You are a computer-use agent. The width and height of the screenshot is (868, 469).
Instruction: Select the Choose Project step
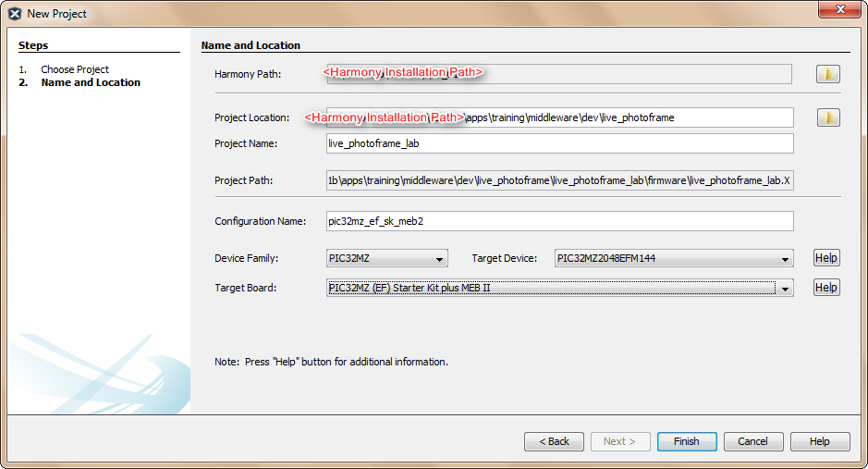click(75, 69)
